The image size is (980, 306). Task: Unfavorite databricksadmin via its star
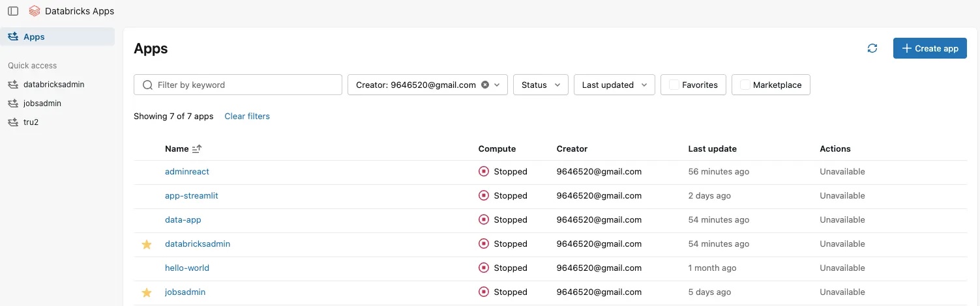[147, 244]
